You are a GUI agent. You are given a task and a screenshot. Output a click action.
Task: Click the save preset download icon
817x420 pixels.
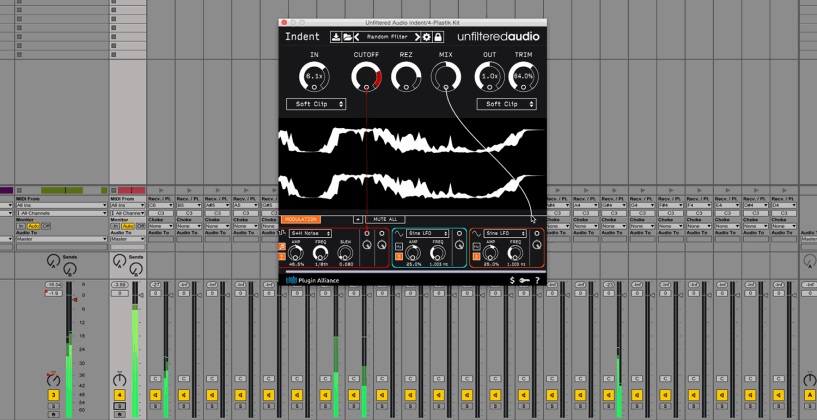point(337,37)
